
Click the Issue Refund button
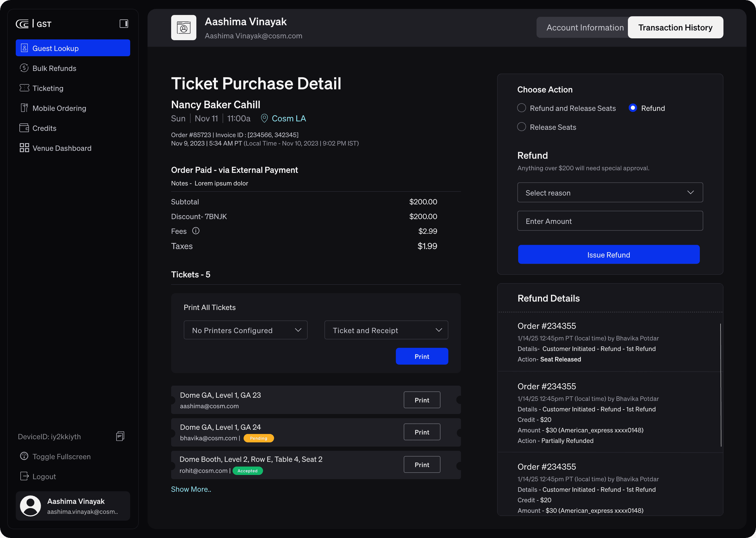coord(609,255)
